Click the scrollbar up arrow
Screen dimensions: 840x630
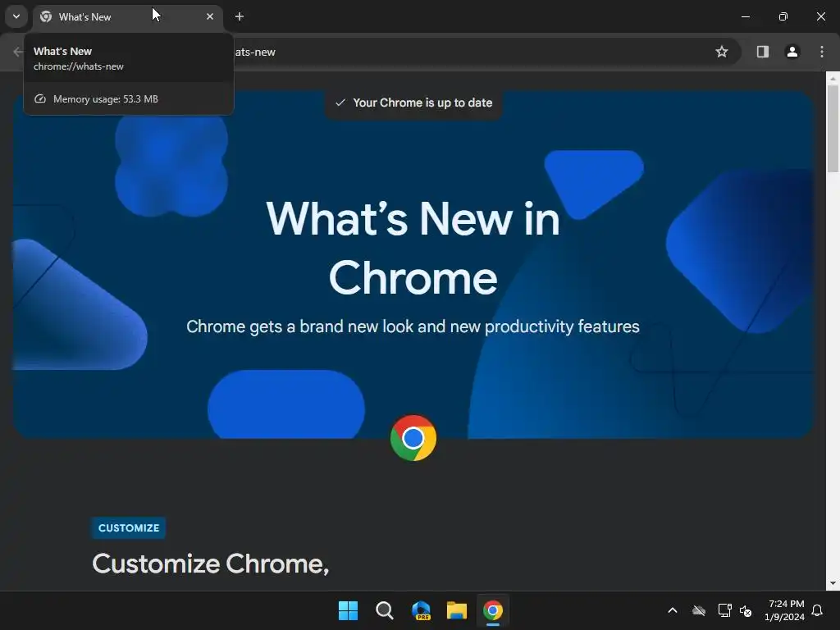point(833,78)
